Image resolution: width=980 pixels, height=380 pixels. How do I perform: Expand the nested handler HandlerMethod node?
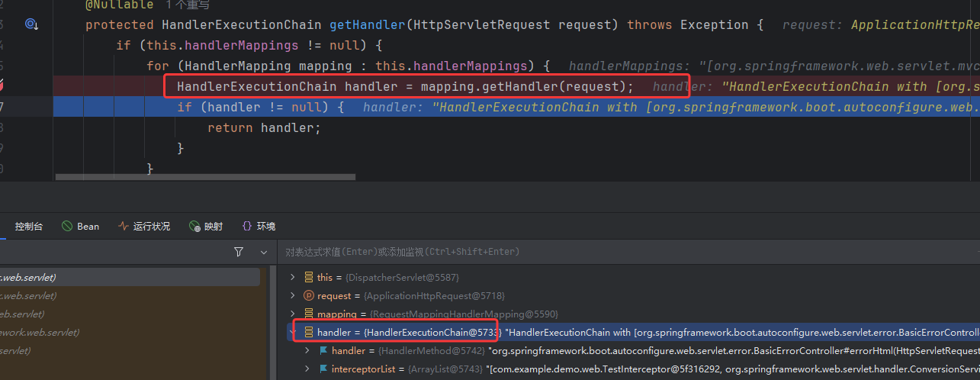pos(307,351)
